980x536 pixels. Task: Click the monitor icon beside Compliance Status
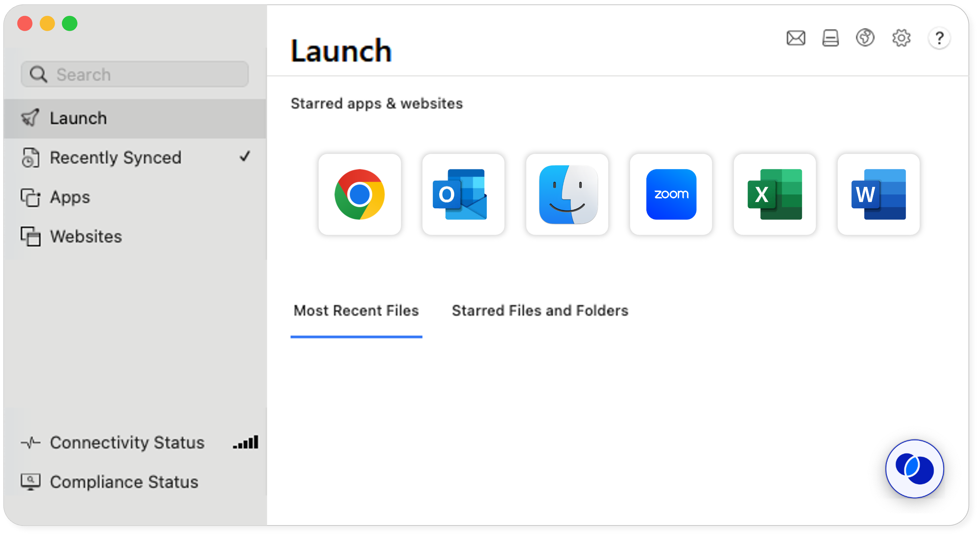30,482
